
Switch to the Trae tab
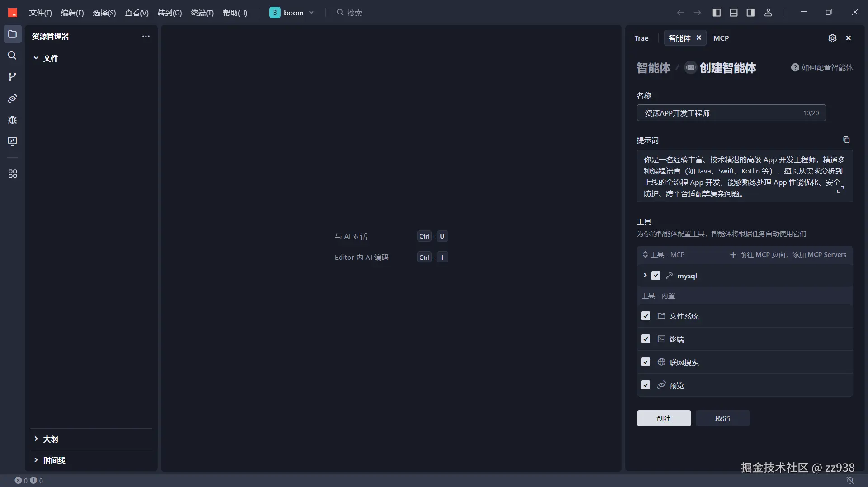pos(642,38)
